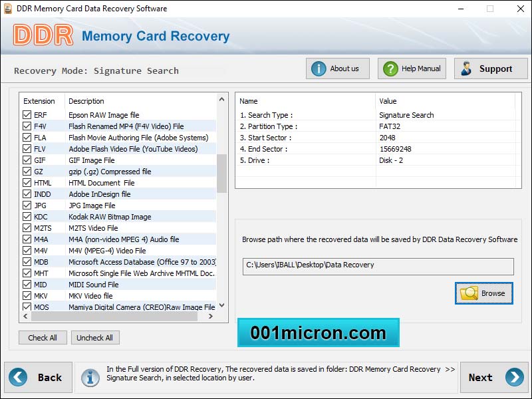Click the Back arrow icon

(20, 377)
